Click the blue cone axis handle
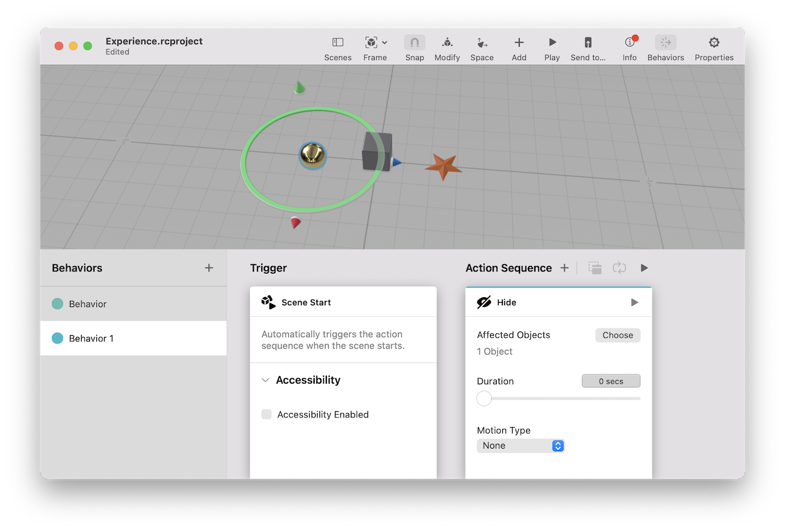Screen dimensions: 785x532 click(x=397, y=162)
